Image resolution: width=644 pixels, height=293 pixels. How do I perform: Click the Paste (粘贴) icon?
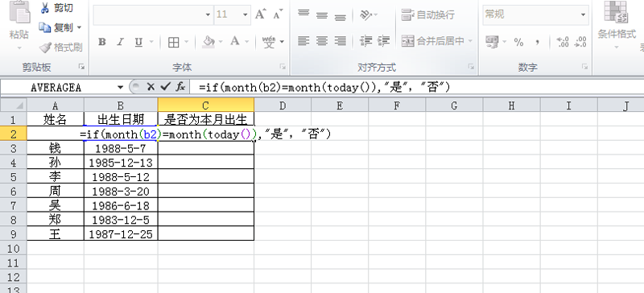(19, 12)
